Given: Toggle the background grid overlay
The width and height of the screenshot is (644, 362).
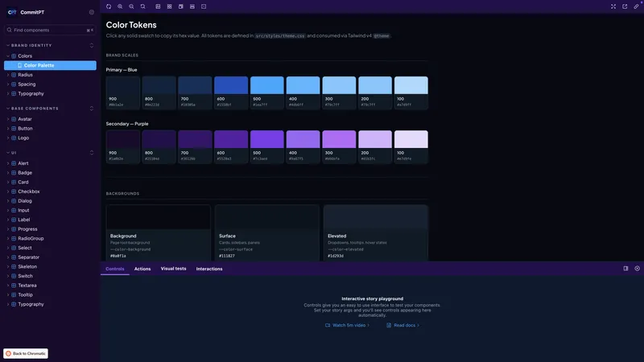Looking at the screenshot, I should [169, 6].
